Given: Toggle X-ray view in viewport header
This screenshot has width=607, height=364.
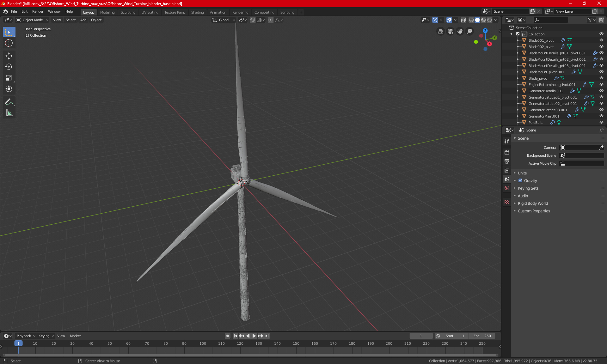Looking at the screenshot, I should pyautogui.click(x=463, y=20).
